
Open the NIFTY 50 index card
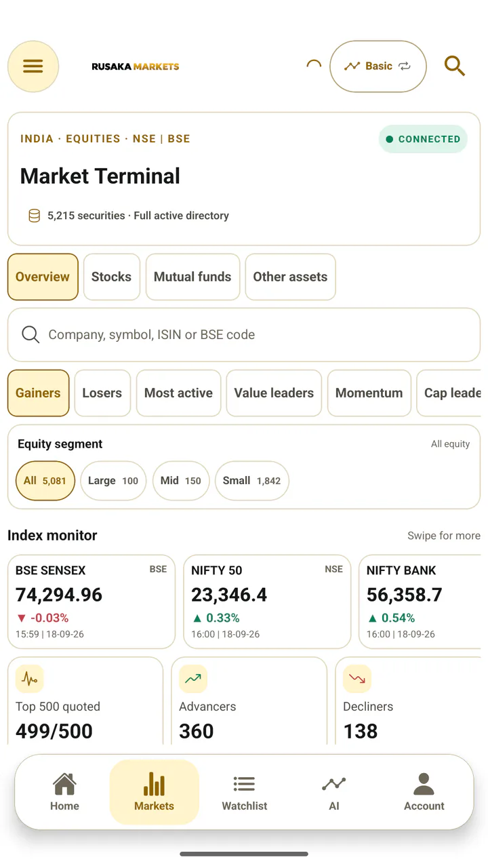[x=267, y=601]
